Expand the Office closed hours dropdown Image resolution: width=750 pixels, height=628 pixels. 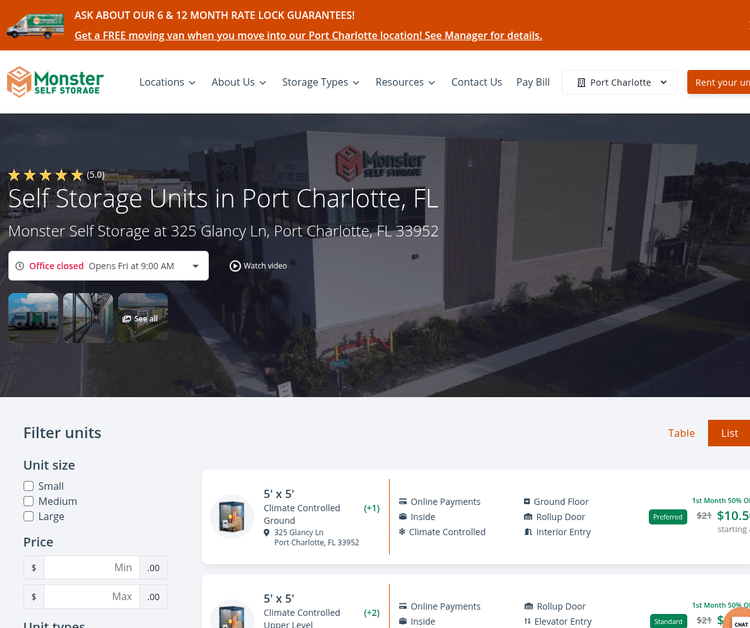click(109, 266)
